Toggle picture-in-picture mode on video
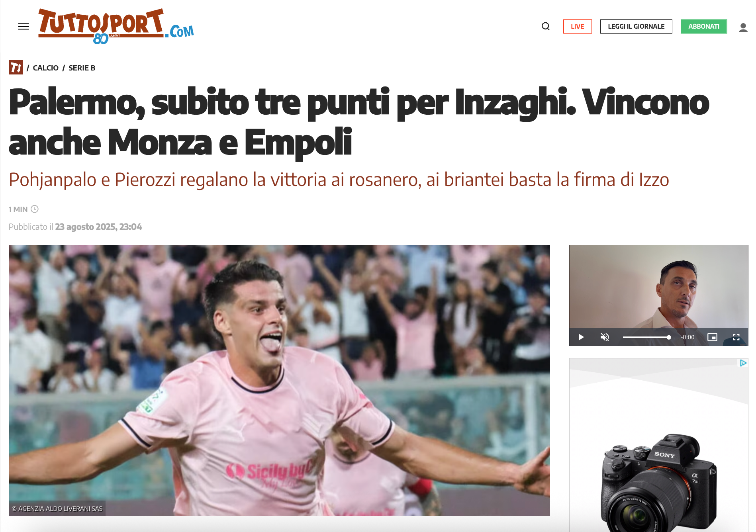The image size is (756, 532). point(712,337)
